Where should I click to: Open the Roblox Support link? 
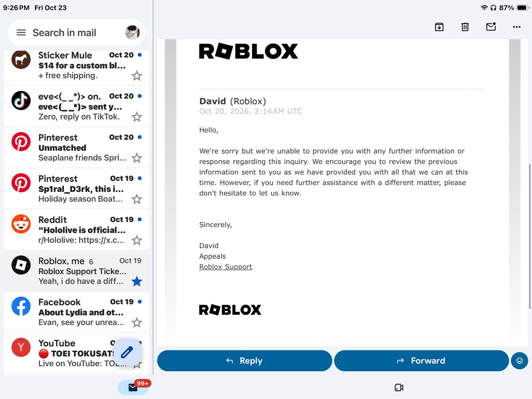pos(226,266)
